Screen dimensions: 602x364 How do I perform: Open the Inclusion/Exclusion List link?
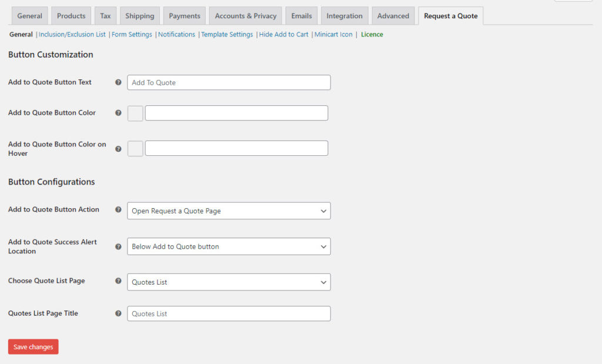(72, 35)
